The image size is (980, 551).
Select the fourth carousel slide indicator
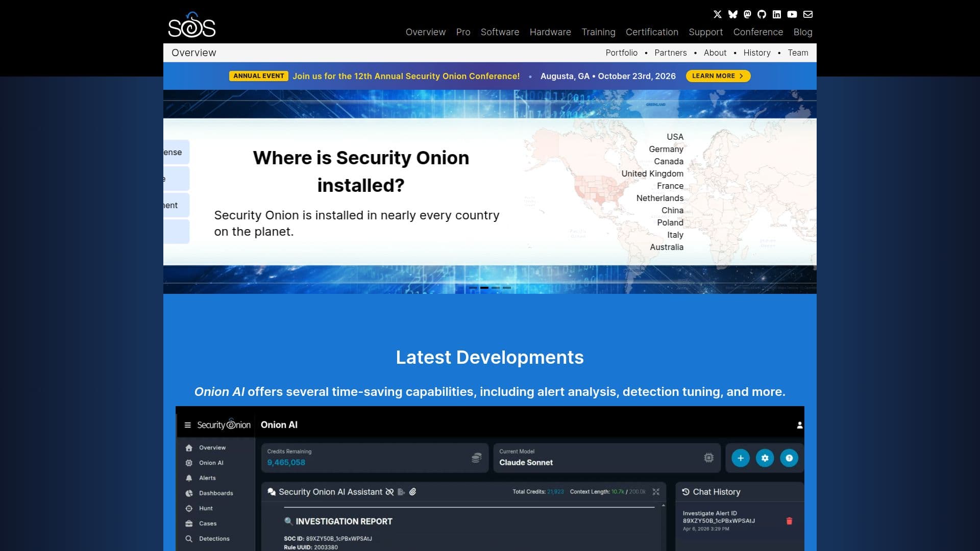(507, 288)
